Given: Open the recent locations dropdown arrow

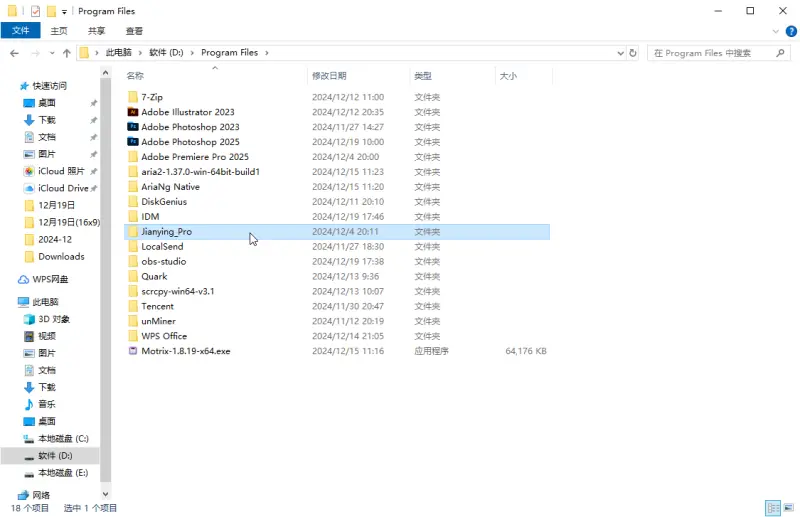Looking at the screenshot, I should (x=51, y=53).
